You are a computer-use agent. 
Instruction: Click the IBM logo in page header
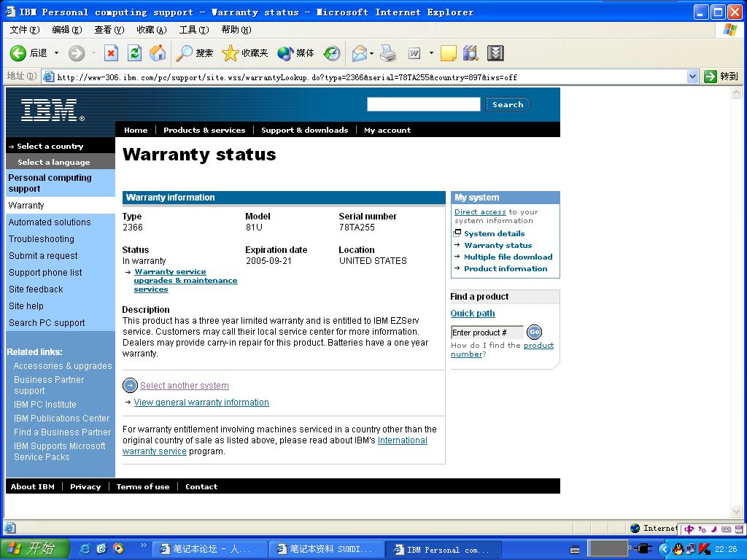coord(53,110)
